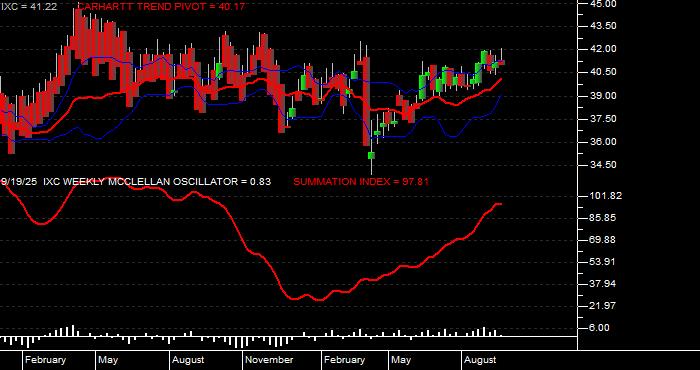Click the 101.82 summation axis label

coord(606,196)
